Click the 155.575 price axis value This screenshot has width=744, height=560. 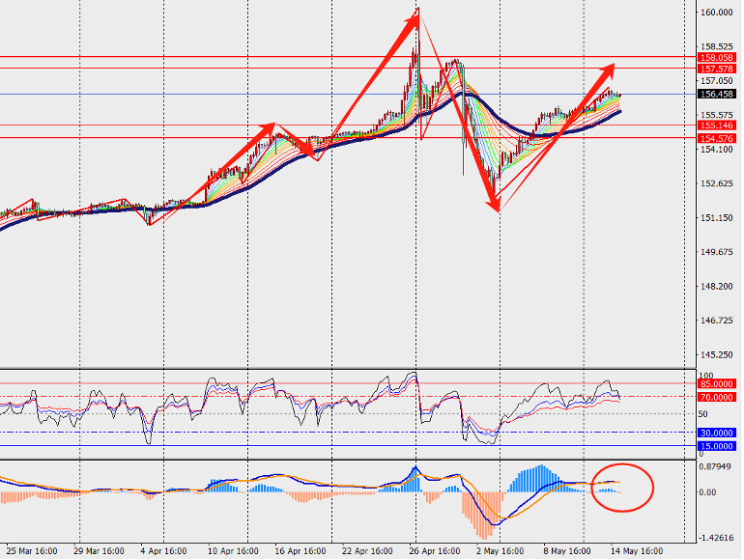click(717, 115)
